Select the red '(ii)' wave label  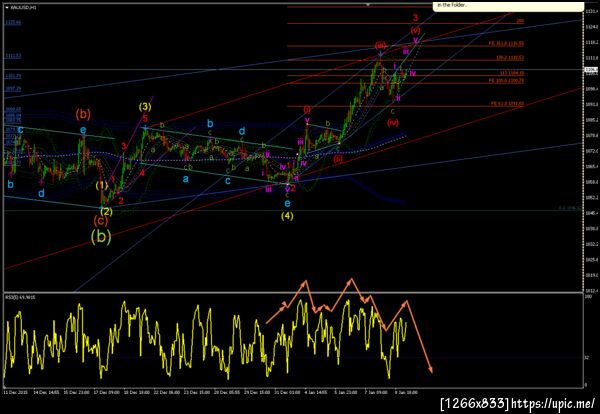pyautogui.click(x=338, y=159)
